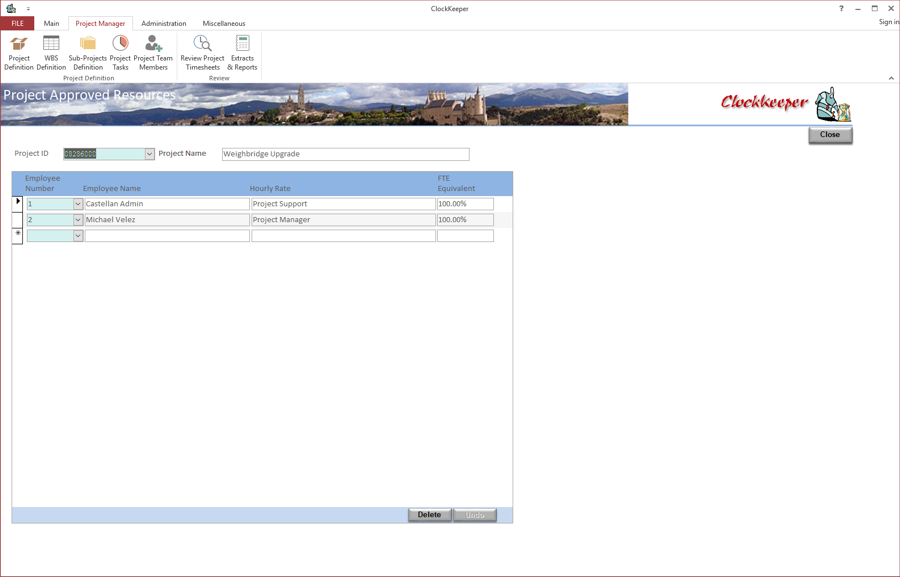Screen dimensions: 900x577
Task: Select record selector for Michael Velez row
Action: pyautogui.click(x=17, y=220)
